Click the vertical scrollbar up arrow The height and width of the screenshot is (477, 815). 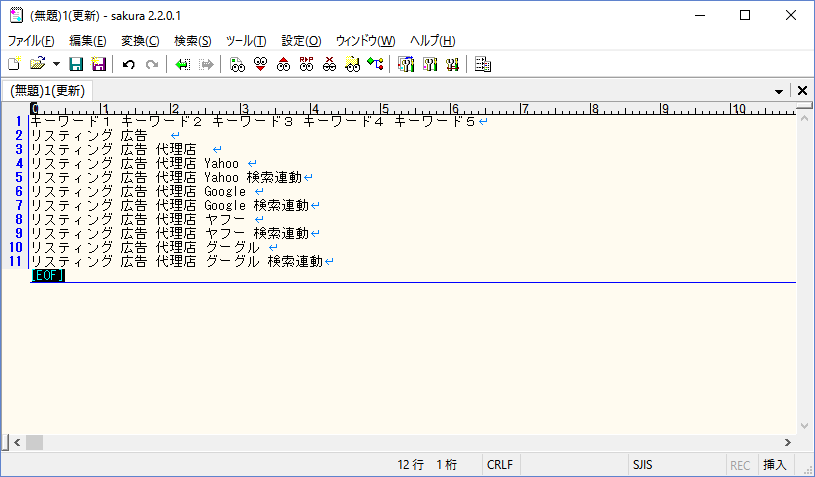click(805, 118)
